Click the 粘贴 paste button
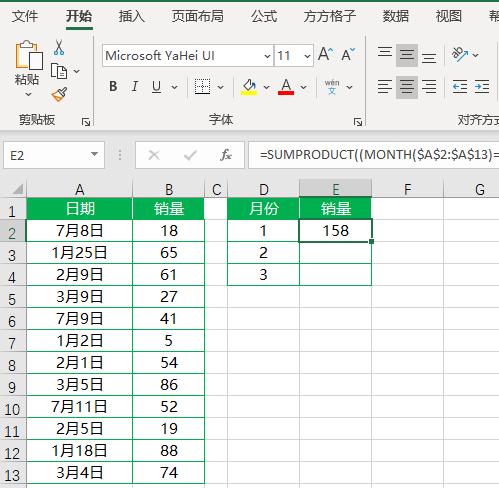 (x=27, y=69)
